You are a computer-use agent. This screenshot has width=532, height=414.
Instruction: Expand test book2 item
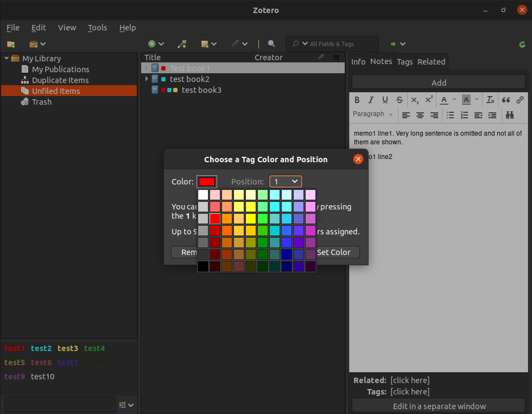147,79
